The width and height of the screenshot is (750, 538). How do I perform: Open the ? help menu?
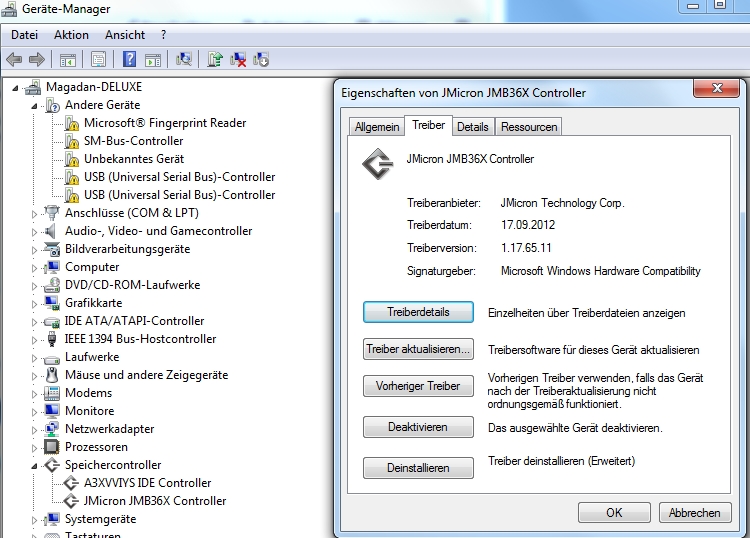coord(164,35)
